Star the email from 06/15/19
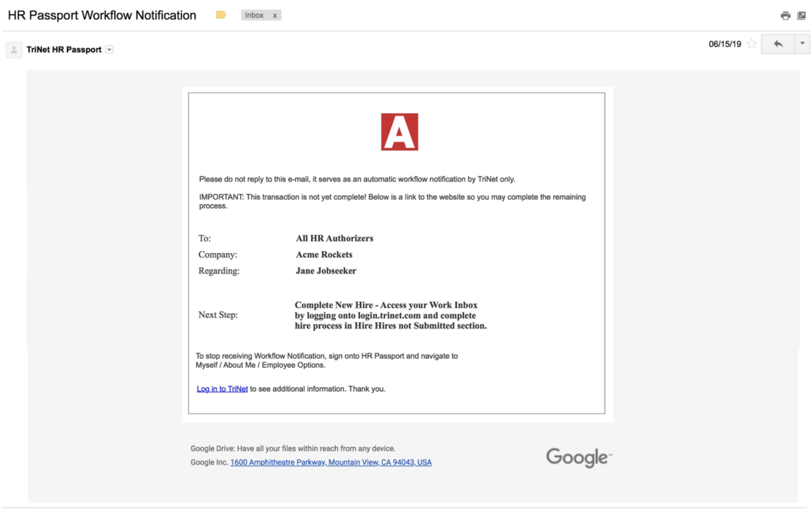This screenshot has height=510, width=812. click(x=752, y=44)
